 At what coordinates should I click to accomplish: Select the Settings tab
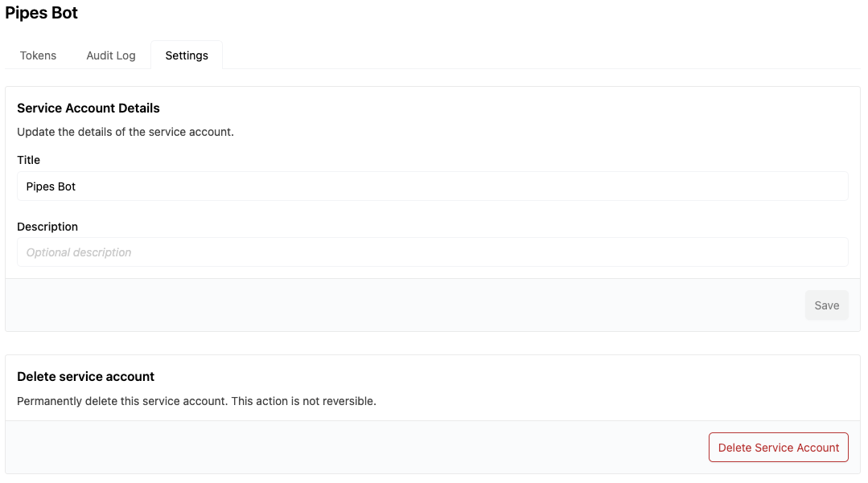(187, 55)
